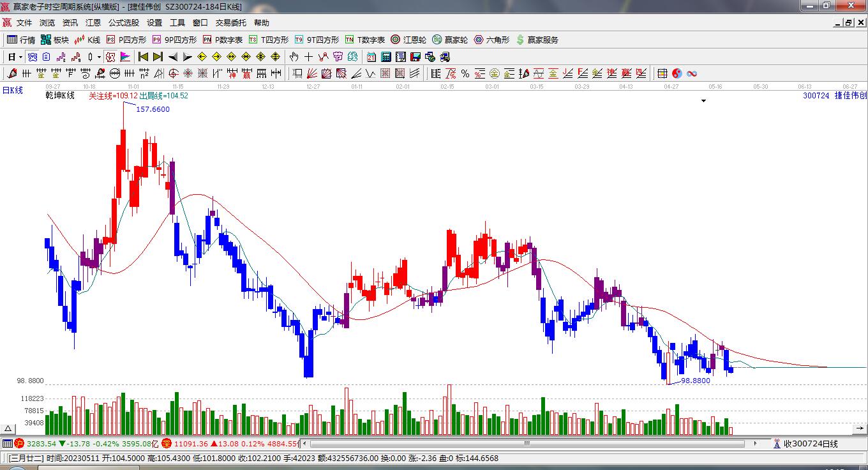Open the 浏览 menu

click(x=47, y=22)
